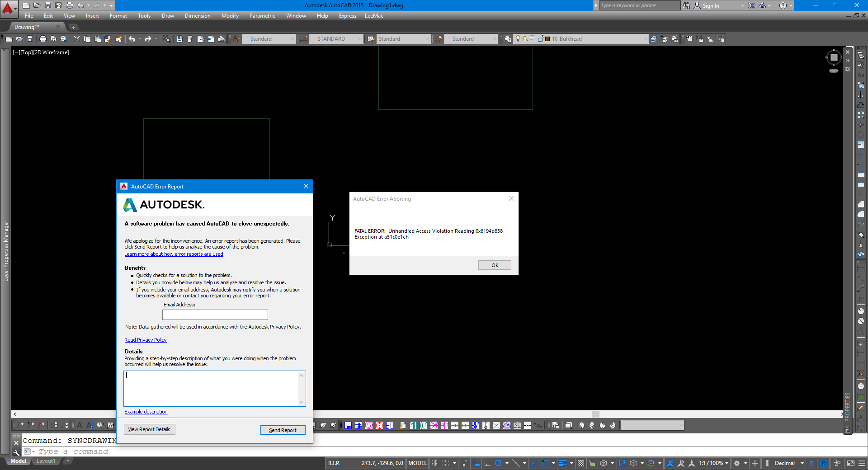
Task: Click the Open file icon in Standard toolbar
Action: tap(19, 39)
